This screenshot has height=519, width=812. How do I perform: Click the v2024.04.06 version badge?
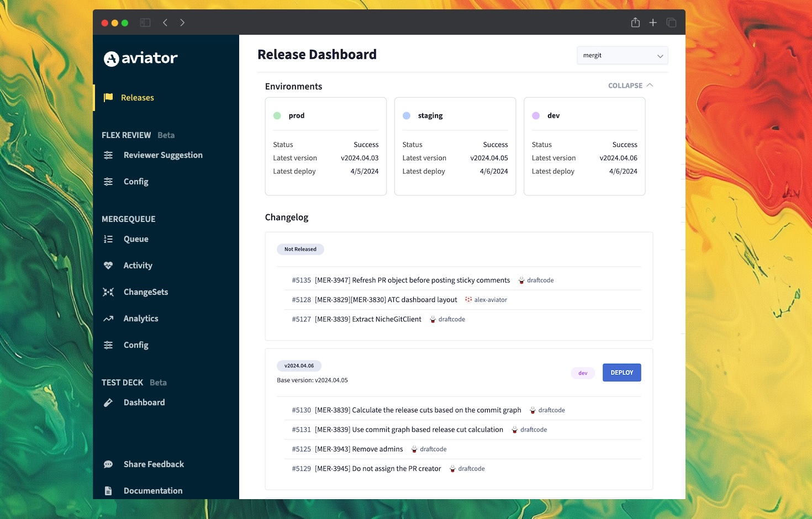[299, 366]
